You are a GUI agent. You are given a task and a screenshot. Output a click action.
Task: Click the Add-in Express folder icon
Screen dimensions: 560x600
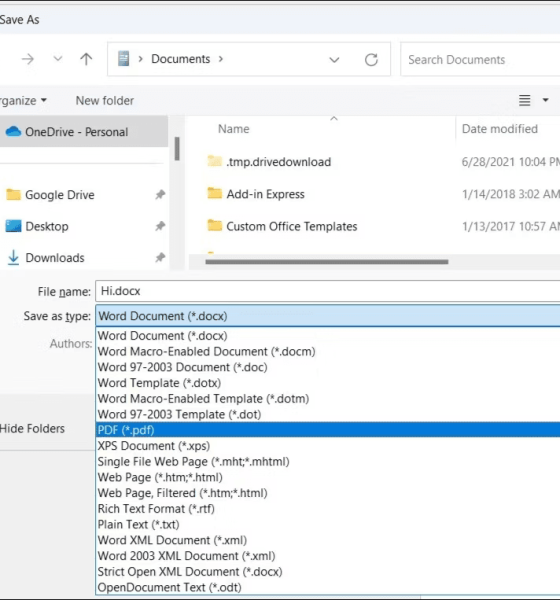[214, 193]
